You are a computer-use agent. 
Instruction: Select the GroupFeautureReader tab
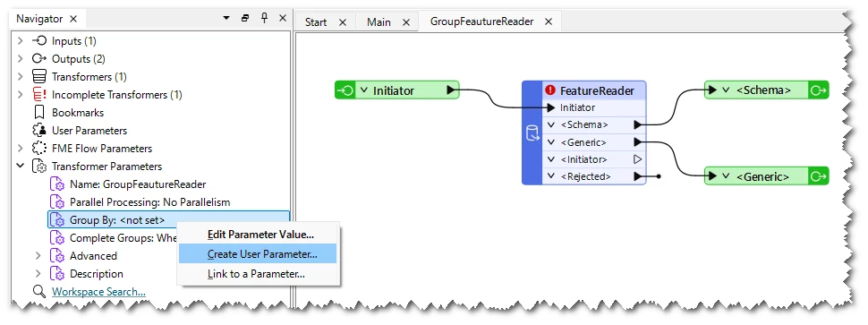coord(481,21)
